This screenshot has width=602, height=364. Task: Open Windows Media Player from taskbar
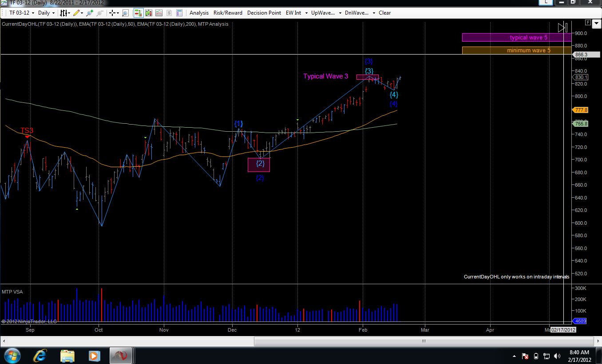94,356
